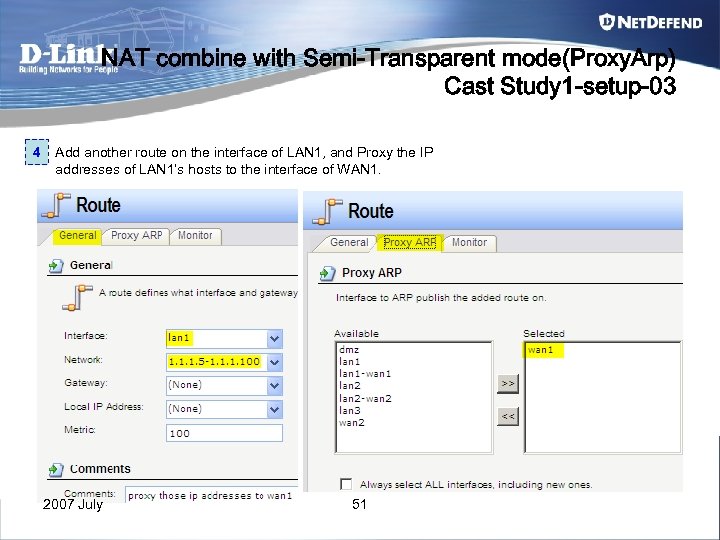Open the Monitor tab in left Route panel

coord(195,236)
